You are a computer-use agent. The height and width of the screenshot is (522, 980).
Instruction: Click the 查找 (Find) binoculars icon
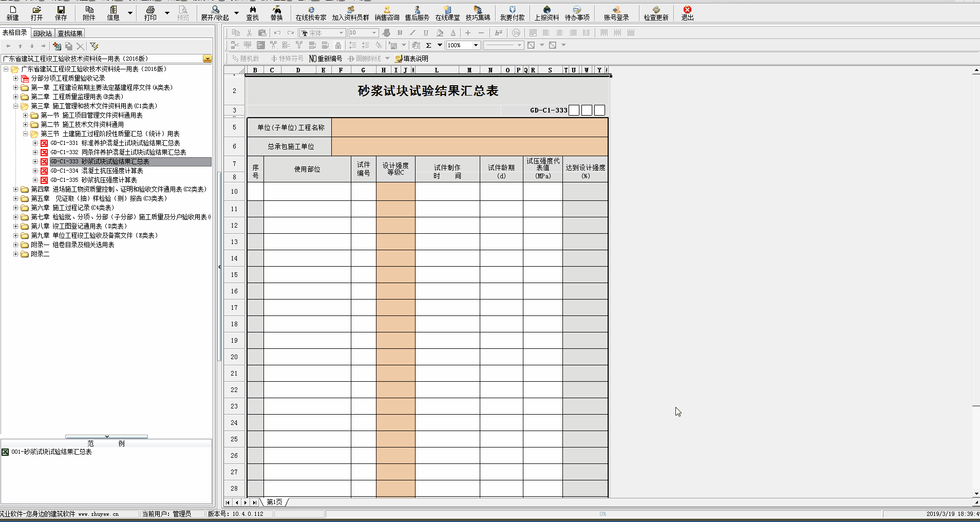click(x=252, y=13)
